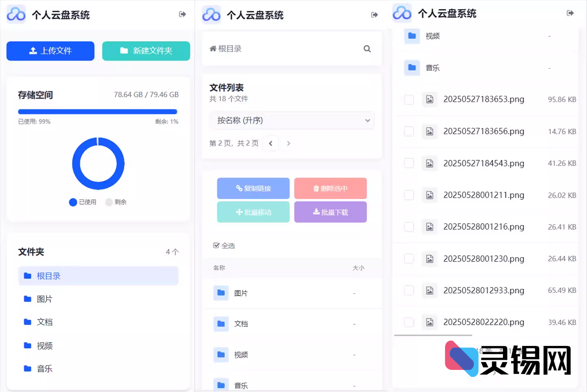Screen dimensions: 587x392
Task: Toggle the 全选 select-all checkbox
Action: click(x=216, y=246)
